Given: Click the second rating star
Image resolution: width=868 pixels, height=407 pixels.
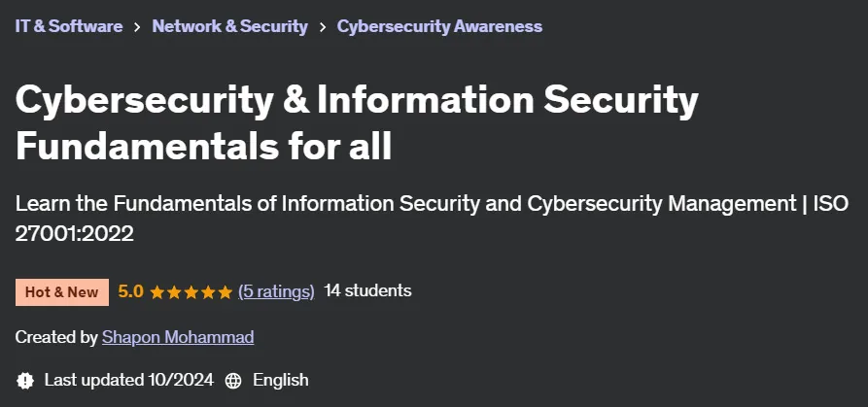Looking at the screenshot, I should point(174,292).
